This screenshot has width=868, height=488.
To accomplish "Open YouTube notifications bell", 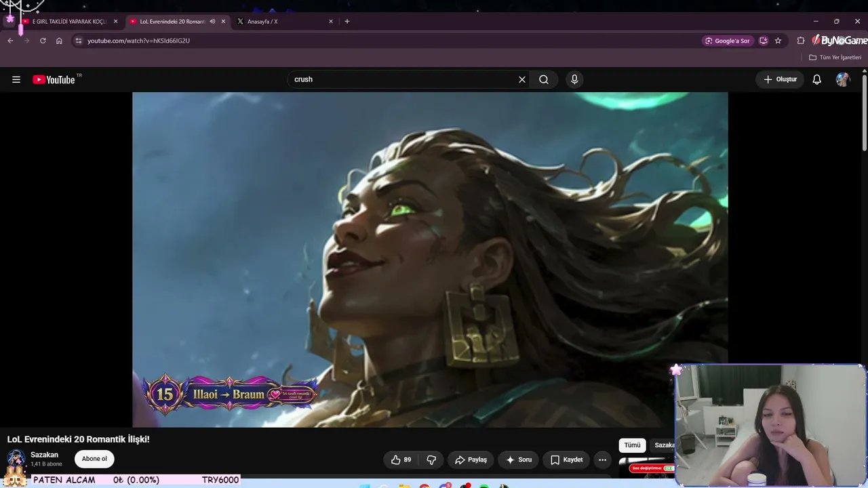I will pos(817,79).
